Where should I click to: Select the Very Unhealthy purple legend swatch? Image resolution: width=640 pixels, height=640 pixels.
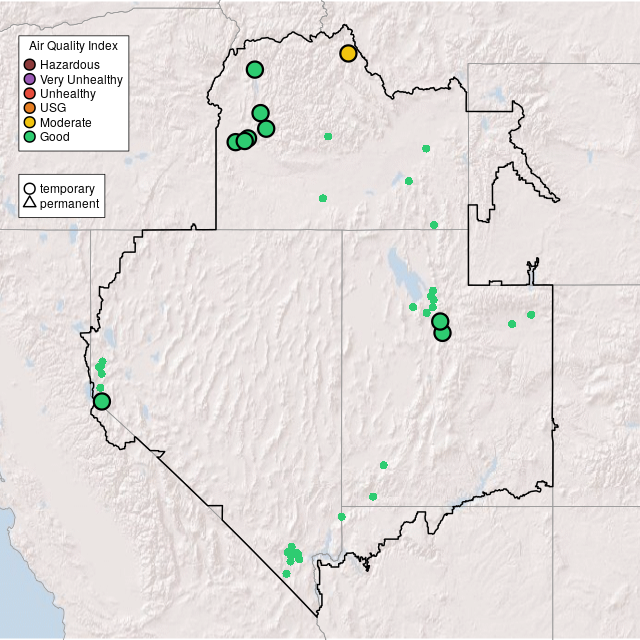tap(30, 79)
